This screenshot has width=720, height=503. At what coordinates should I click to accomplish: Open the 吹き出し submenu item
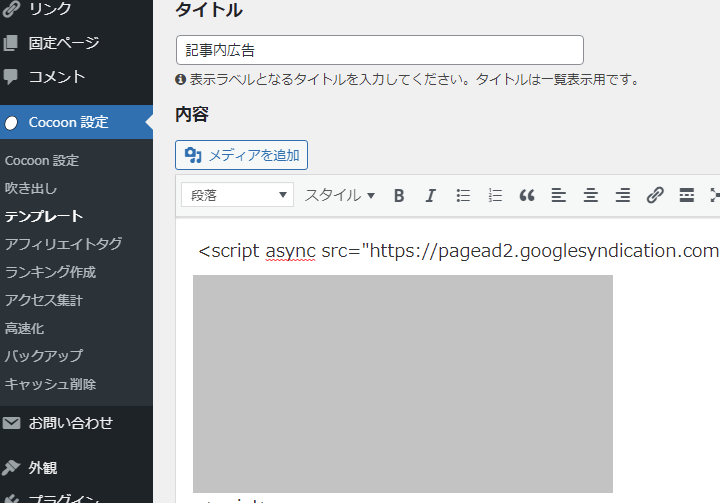[31, 188]
